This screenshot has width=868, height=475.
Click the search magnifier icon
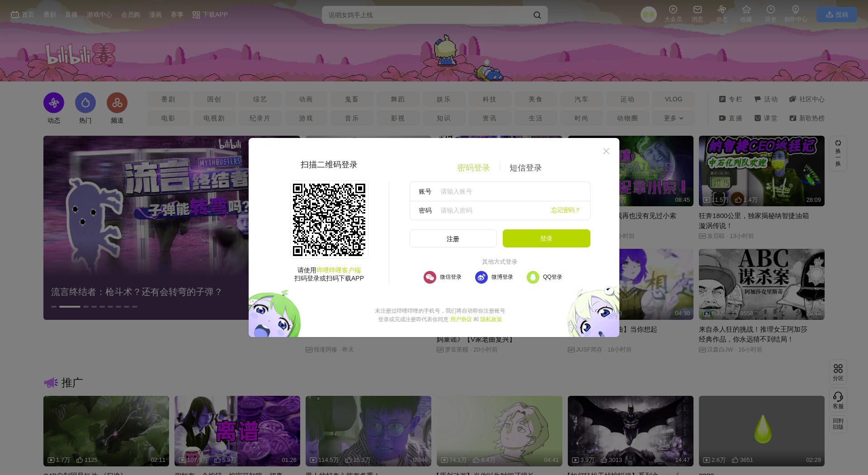[537, 15]
